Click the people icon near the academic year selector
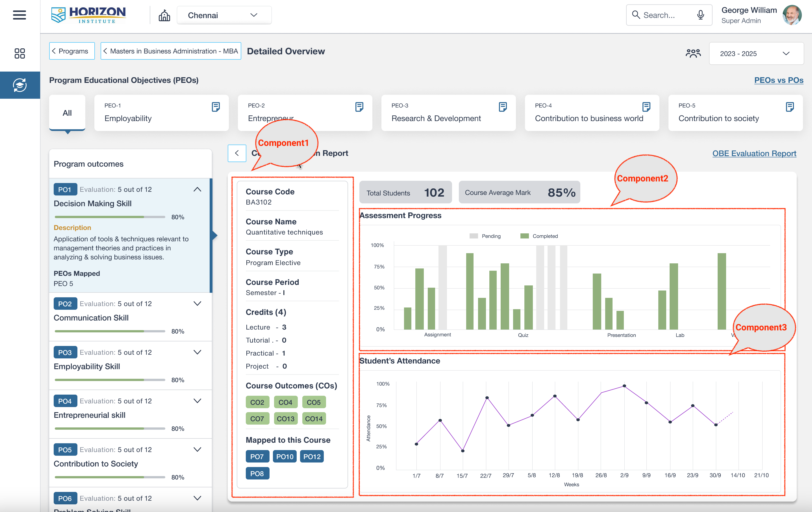 coord(693,53)
